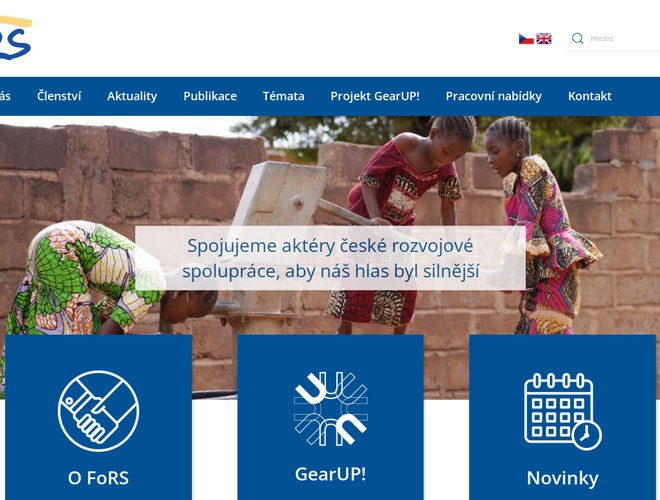
Task: Click the FoRS logo in header
Action: (16, 38)
